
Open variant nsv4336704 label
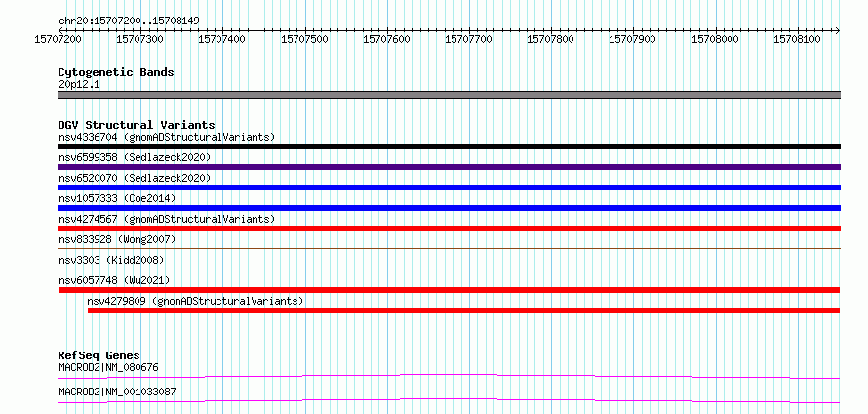point(167,137)
